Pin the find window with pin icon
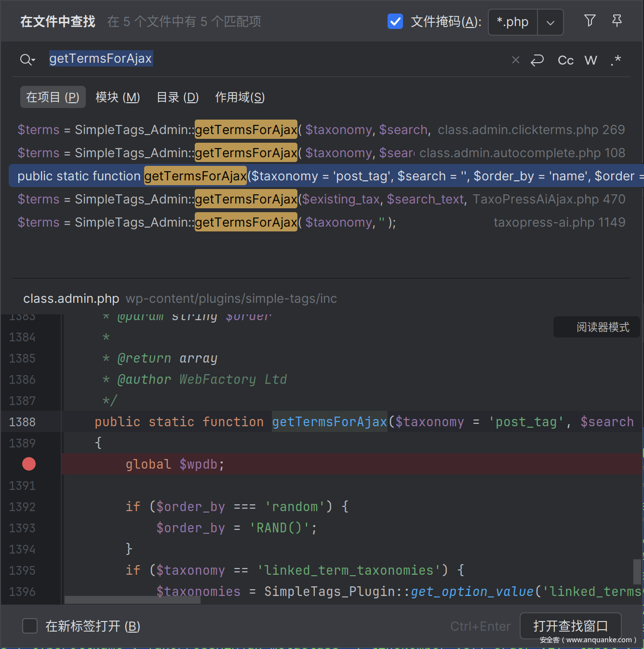Viewport: 644px width, 649px height. coord(617,21)
